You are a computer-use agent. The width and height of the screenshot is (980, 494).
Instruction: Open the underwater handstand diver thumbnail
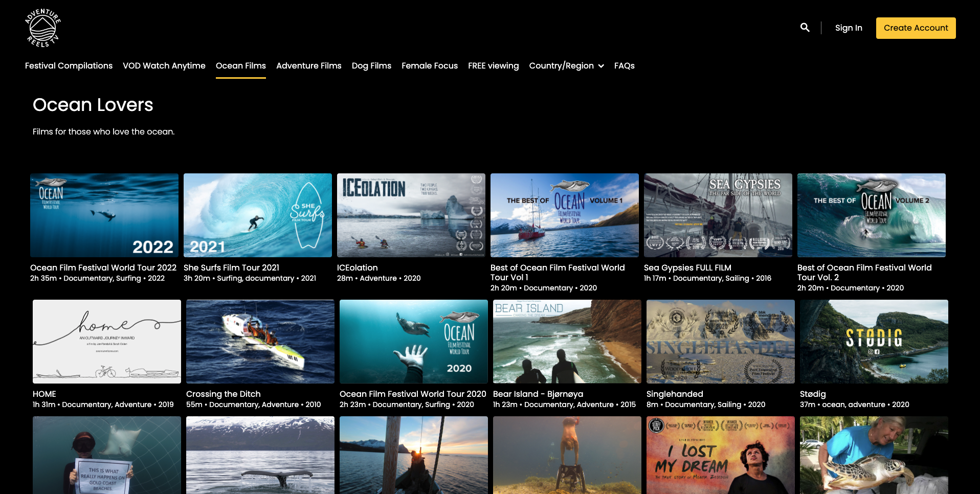[567, 455]
